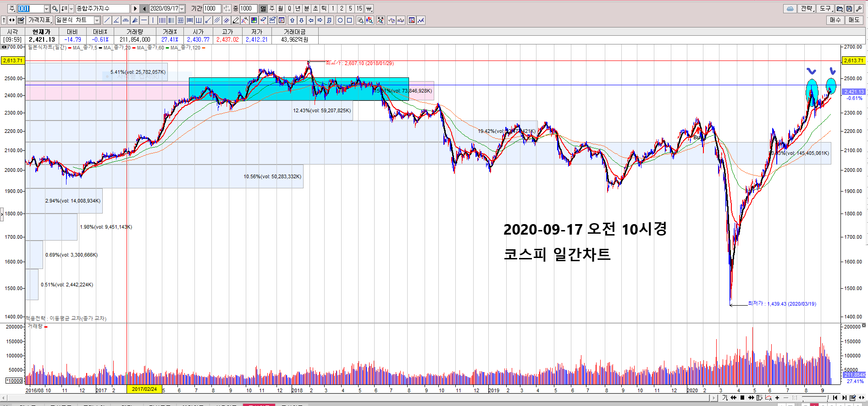Click the 매수 buy button

coord(835,20)
